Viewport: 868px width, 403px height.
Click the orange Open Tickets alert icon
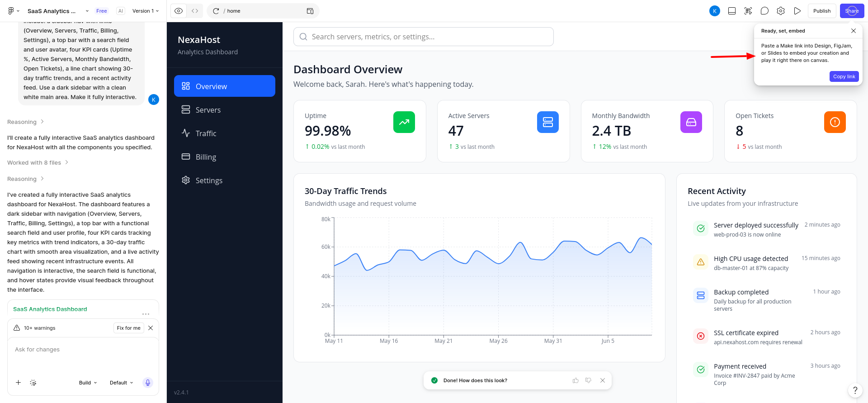[835, 122]
